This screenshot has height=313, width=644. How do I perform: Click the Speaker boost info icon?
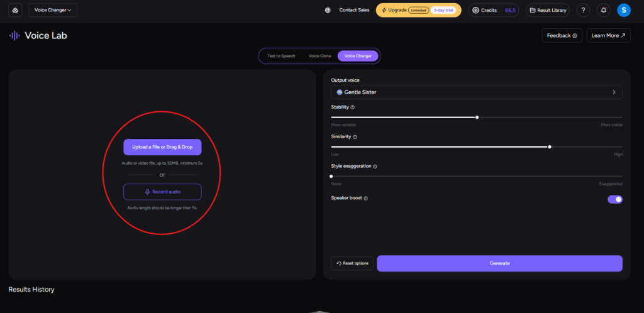(x=365, y=198)
